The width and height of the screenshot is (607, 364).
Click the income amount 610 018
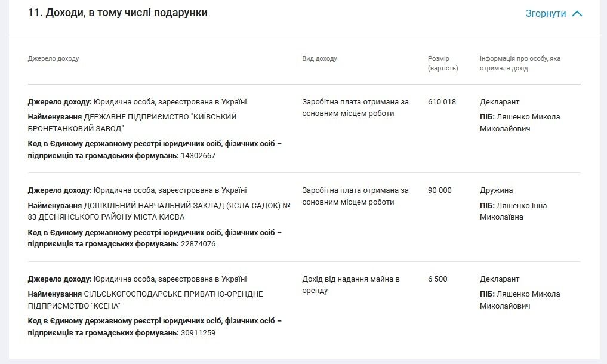click(442, 102)
